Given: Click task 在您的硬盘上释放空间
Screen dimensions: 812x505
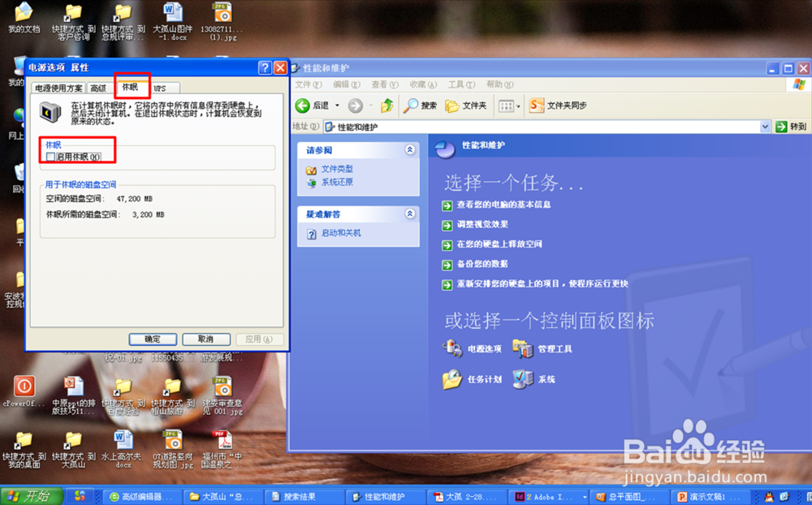Looking at the screenshot, I should pyautogui.click(x=499, y=244).
